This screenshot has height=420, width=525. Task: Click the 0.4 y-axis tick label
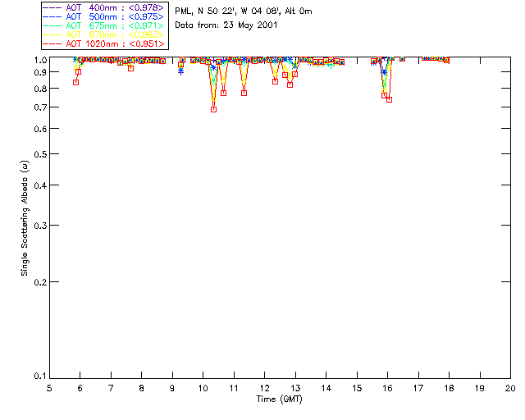coord(40,185)
